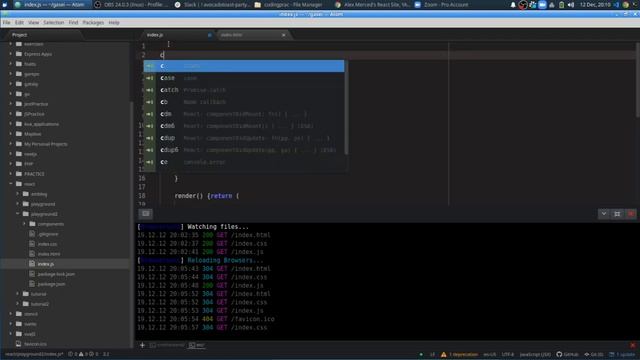The width and height of the screenshot is (640, 360).
Task: Click snippet icon beside 'cdm6' suggestion
Action: 150,126
